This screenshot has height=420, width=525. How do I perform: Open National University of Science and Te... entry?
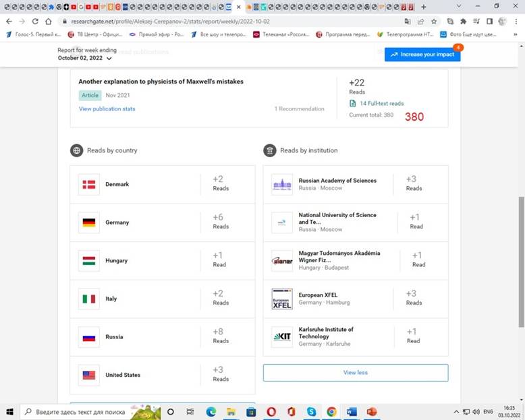[337, 218]
